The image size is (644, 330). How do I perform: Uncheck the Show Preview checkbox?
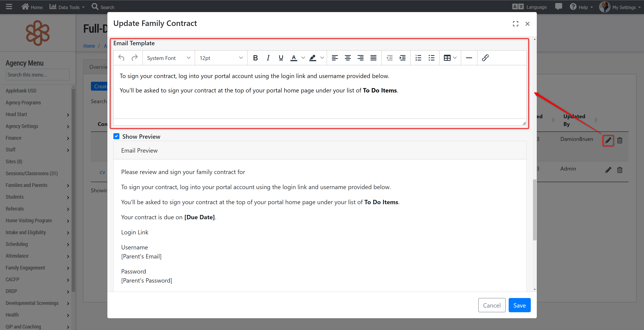point(116,136)
